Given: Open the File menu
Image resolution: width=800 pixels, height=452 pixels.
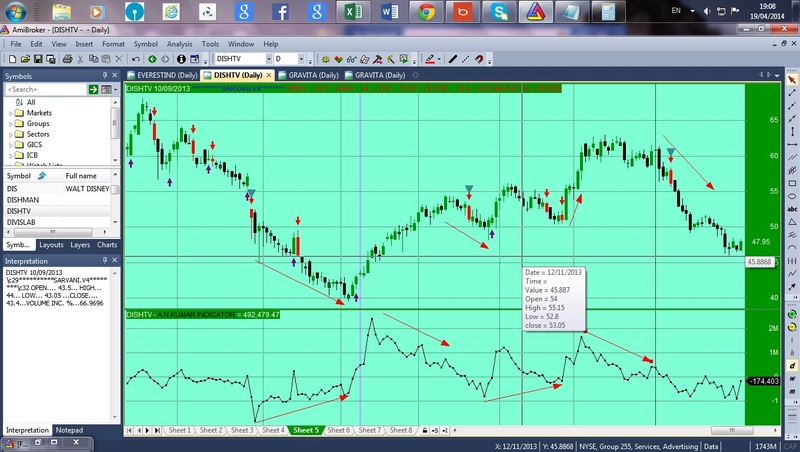Looking at the screenshot, I should [x=16, y=44].
